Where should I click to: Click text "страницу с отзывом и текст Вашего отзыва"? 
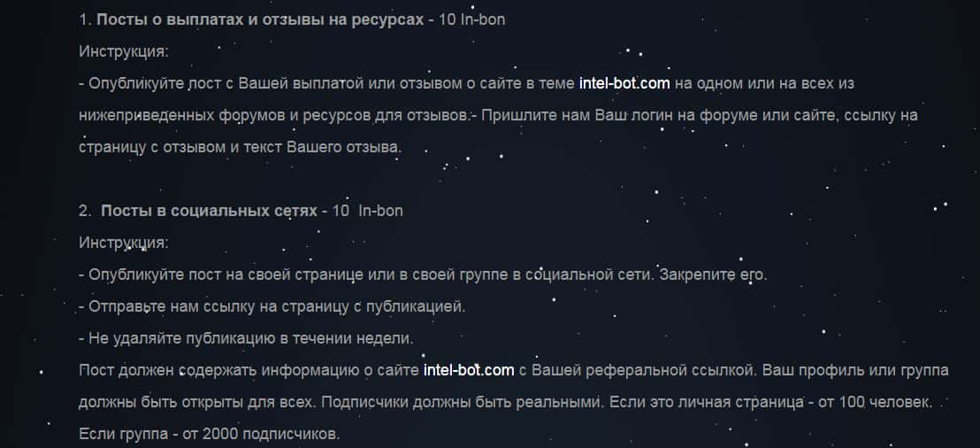click(239, 147)
